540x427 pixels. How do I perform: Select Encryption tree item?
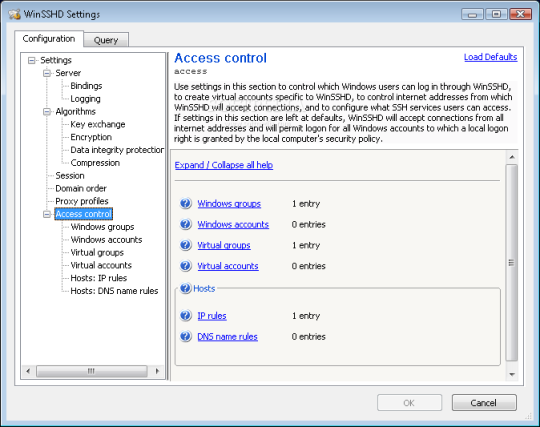[91, 137]
